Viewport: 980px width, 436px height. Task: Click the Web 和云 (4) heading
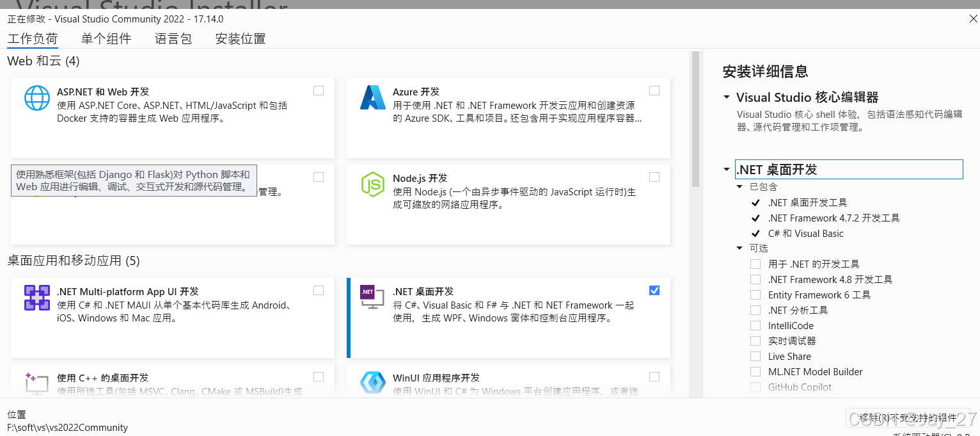(43, 61)
